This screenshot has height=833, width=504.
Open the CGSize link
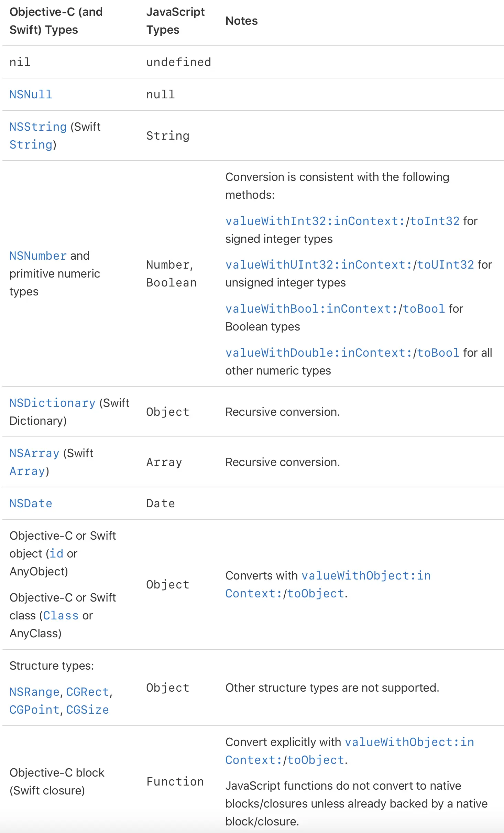pos(87,710)
